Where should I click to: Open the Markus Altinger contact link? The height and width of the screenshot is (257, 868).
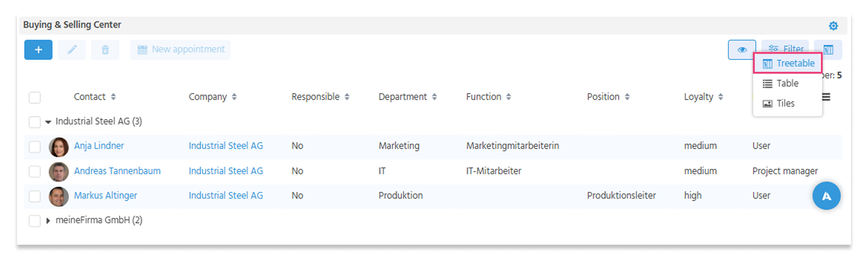click(106, 196)
